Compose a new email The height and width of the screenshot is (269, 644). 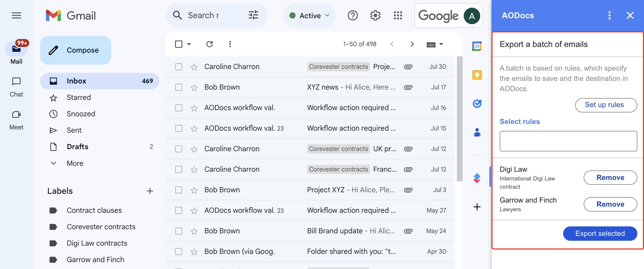point(75,50)
